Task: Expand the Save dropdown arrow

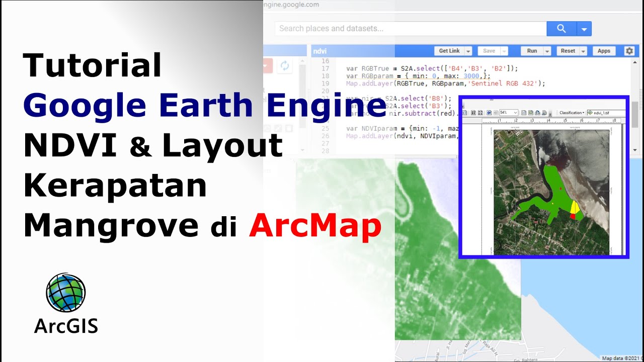Action: 504,51
